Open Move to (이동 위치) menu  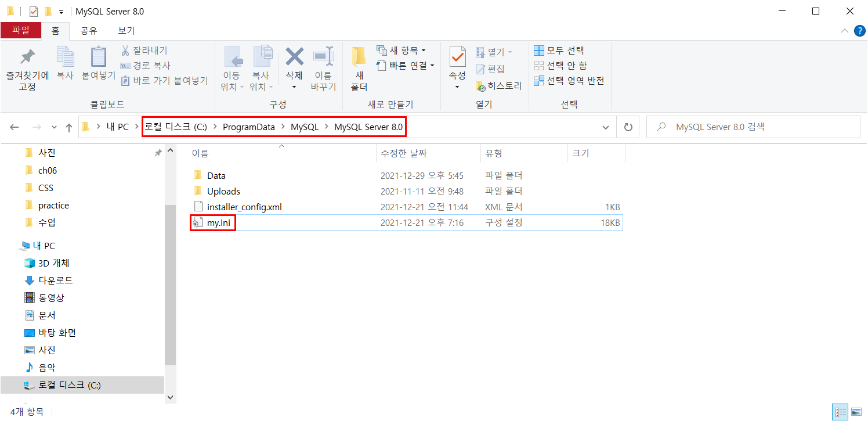point(233,70)
